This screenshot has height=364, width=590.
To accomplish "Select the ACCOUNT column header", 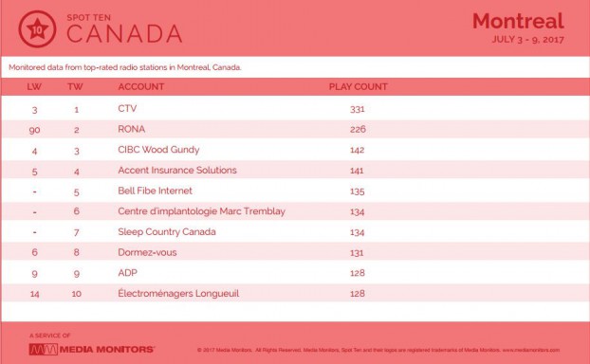I will (x=141, y=87).
